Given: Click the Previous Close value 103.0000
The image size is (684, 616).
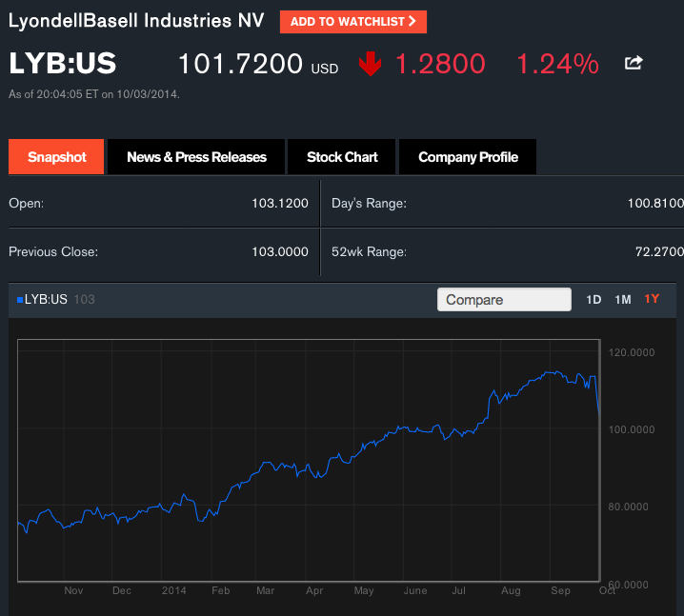Looking at the screenshot, I should (x=280, y=251).
